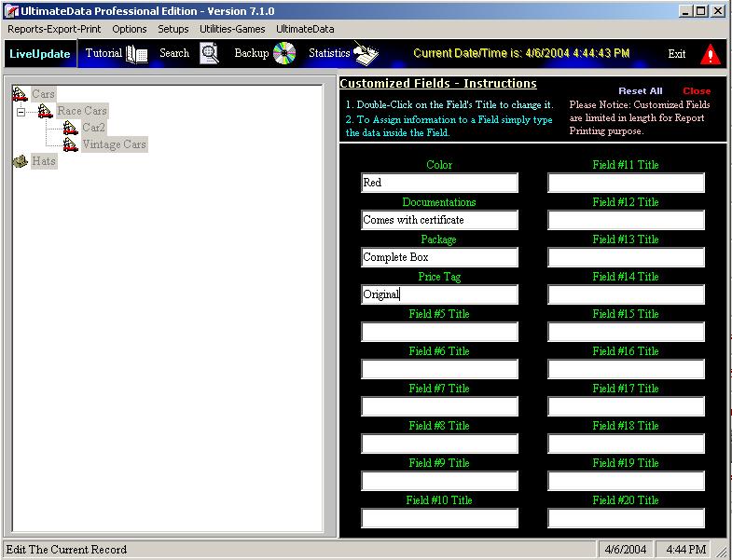The height and width of the screenshot is (560, 732).
Task: Click the Field #5 Title input box
Action: [439, 332]
